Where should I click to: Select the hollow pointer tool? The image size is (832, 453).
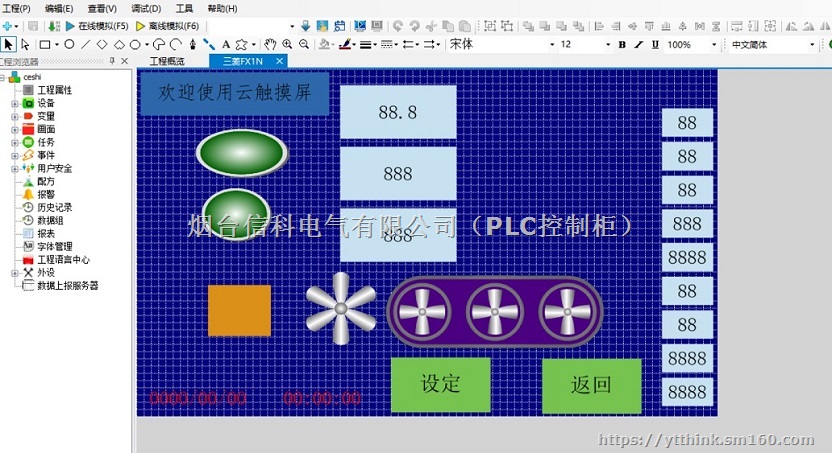point(25,45)
